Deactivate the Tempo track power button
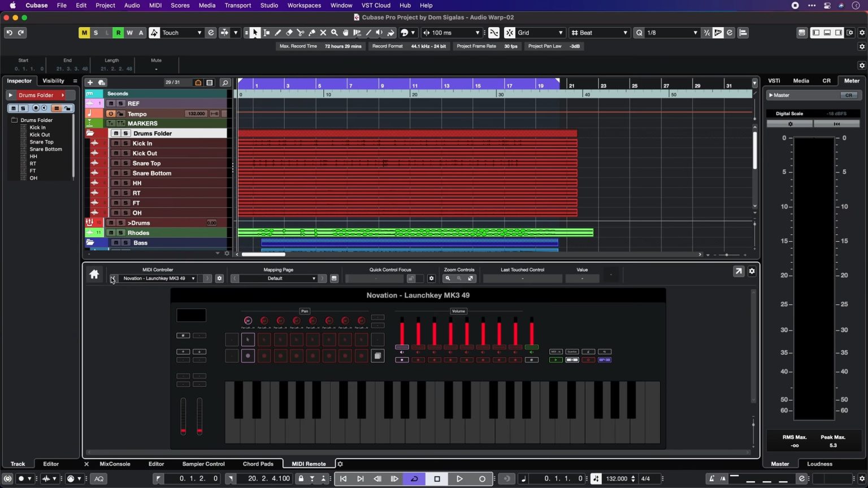868x488 pixels. point(110,114)
